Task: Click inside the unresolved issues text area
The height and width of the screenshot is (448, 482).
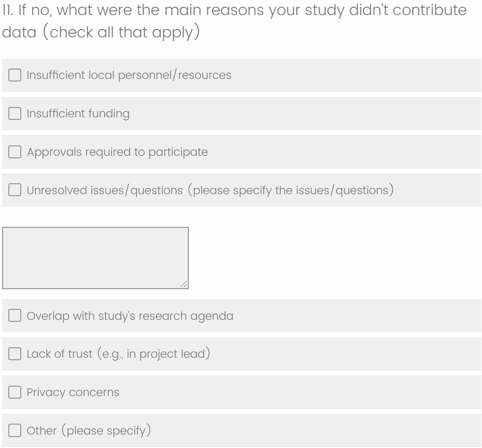Action: (x=95, y=257)
